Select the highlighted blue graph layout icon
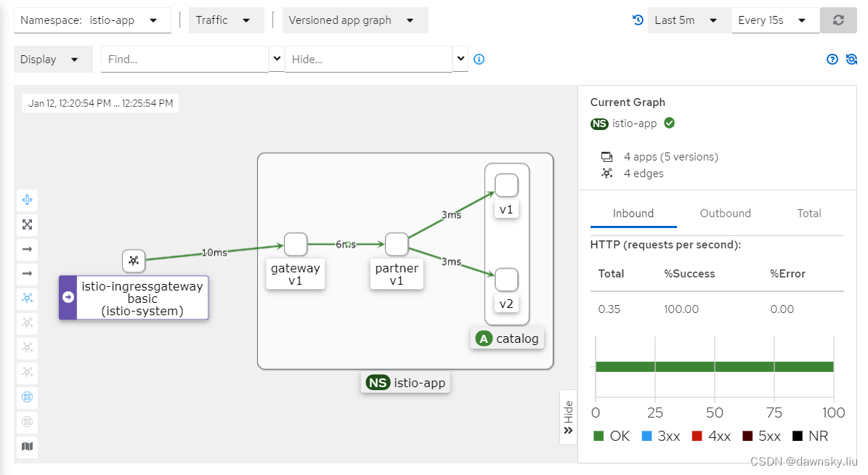Viewport: 868px width, 475px height. tap(27, 298)
